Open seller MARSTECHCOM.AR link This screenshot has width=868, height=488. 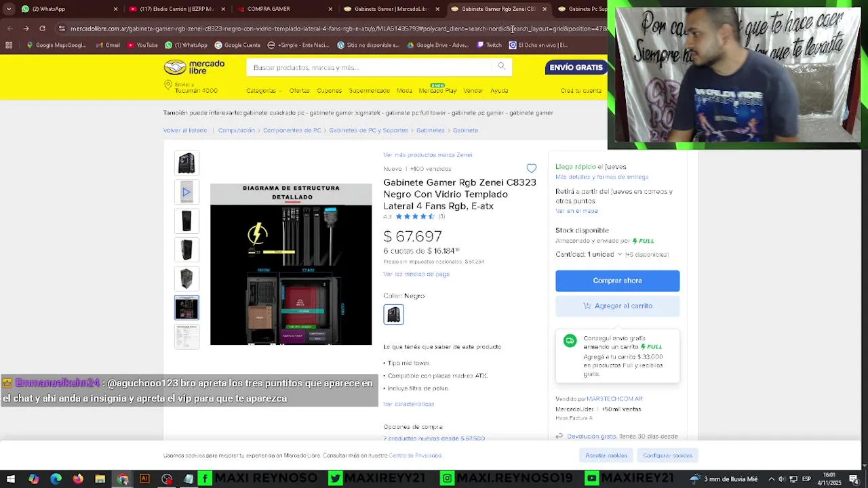point(614,399)
